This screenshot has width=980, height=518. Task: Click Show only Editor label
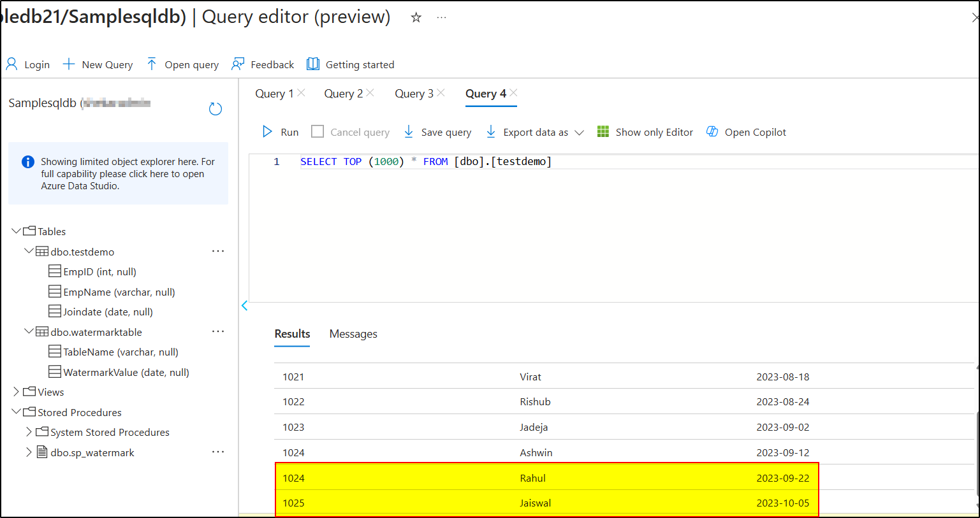click(x=654, y=132)
